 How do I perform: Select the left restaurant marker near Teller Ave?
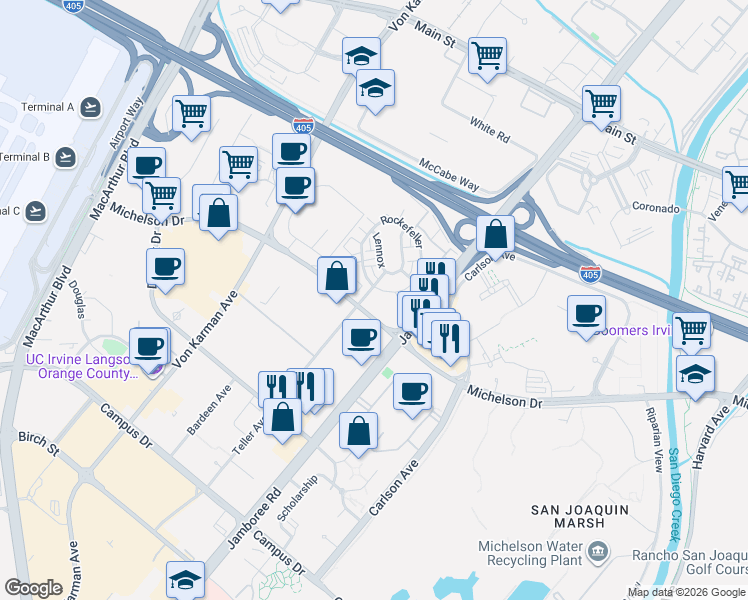275,387
